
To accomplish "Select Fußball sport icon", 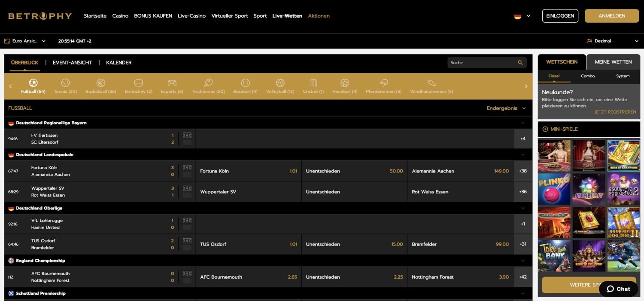I will coord(33,83).
